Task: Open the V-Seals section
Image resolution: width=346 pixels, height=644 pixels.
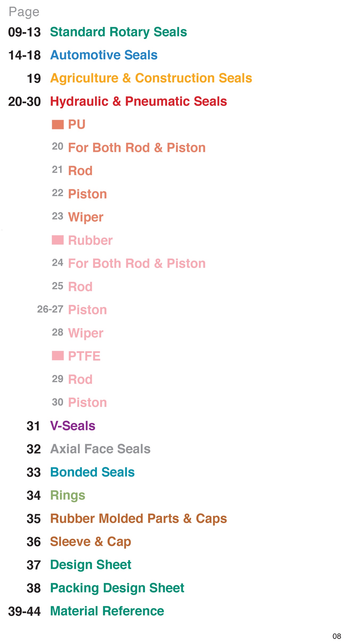Action: click(x=73, y=426)
